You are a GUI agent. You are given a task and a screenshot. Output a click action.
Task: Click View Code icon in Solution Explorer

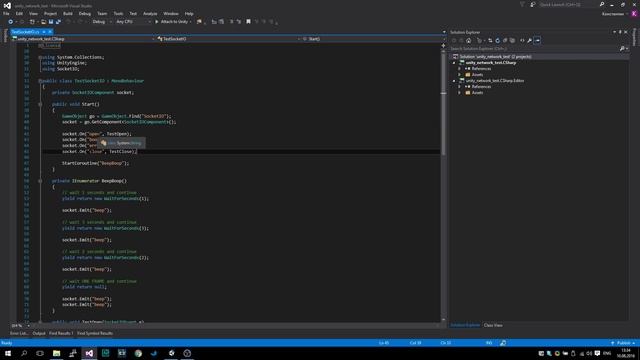[522, 40]
